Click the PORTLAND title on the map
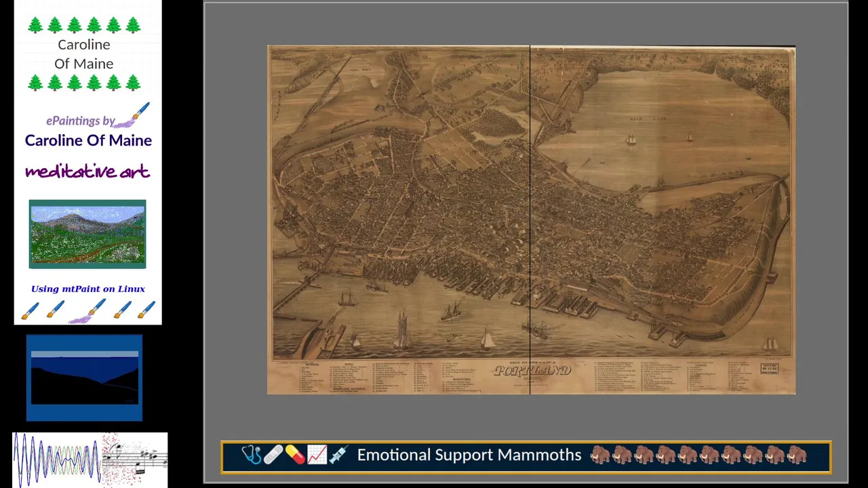This screenshot has width=868, height=488. pyautogui.click(x=532, y=371)
